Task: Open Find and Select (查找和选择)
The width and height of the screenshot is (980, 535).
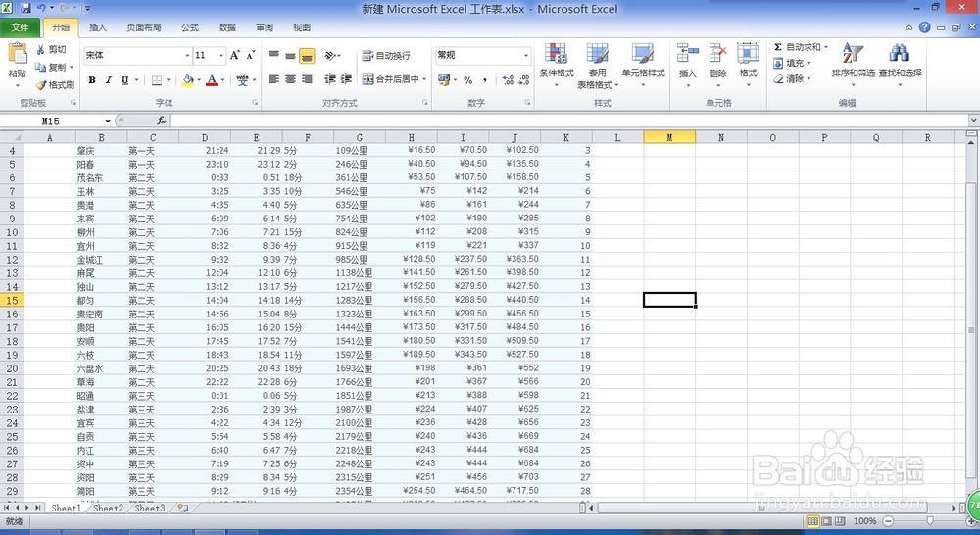Action: coord(900,65)
